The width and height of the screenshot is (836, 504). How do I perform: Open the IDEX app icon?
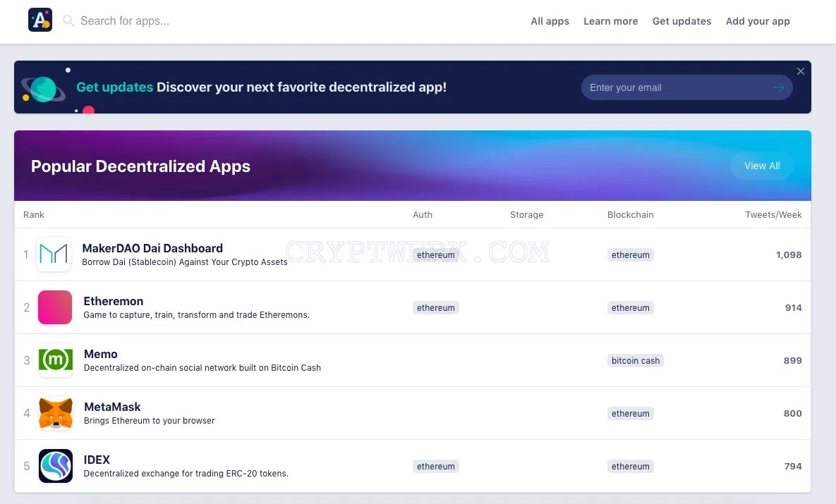coord(56,466)
